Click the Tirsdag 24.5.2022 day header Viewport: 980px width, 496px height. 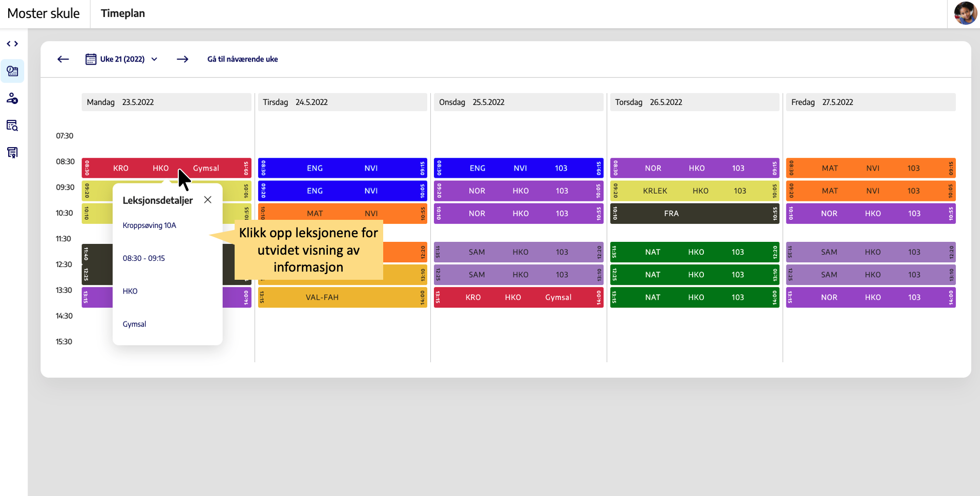(343, 102)
